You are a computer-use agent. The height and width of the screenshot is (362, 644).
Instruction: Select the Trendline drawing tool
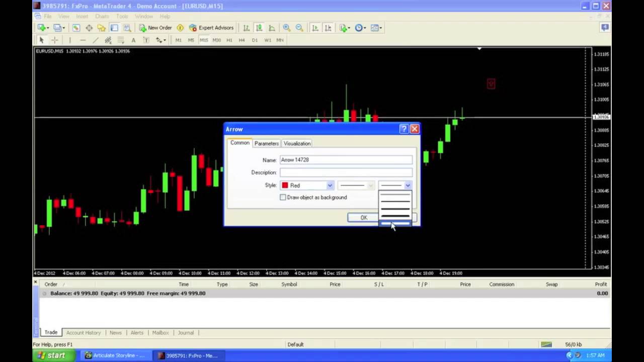tap(96, 40)
